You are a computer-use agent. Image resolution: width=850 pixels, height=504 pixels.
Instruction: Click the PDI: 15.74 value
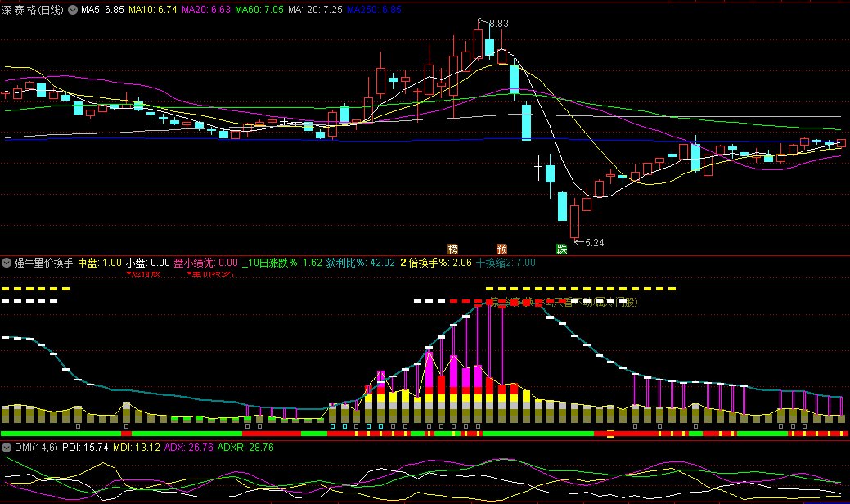(85, 448)
